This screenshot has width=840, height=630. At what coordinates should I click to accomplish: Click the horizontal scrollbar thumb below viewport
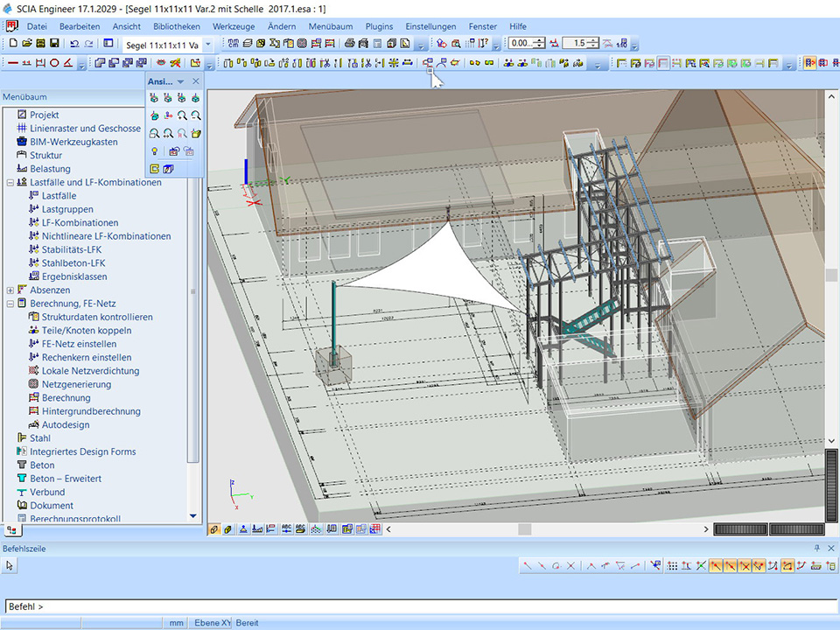coord(524,529)
